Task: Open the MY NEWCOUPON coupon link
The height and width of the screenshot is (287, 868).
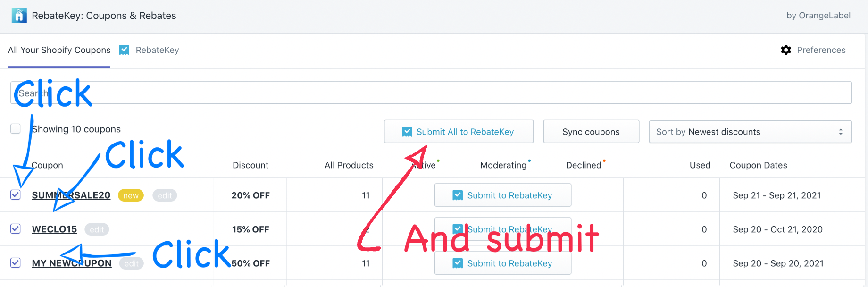Action: [x=72, y=263]
